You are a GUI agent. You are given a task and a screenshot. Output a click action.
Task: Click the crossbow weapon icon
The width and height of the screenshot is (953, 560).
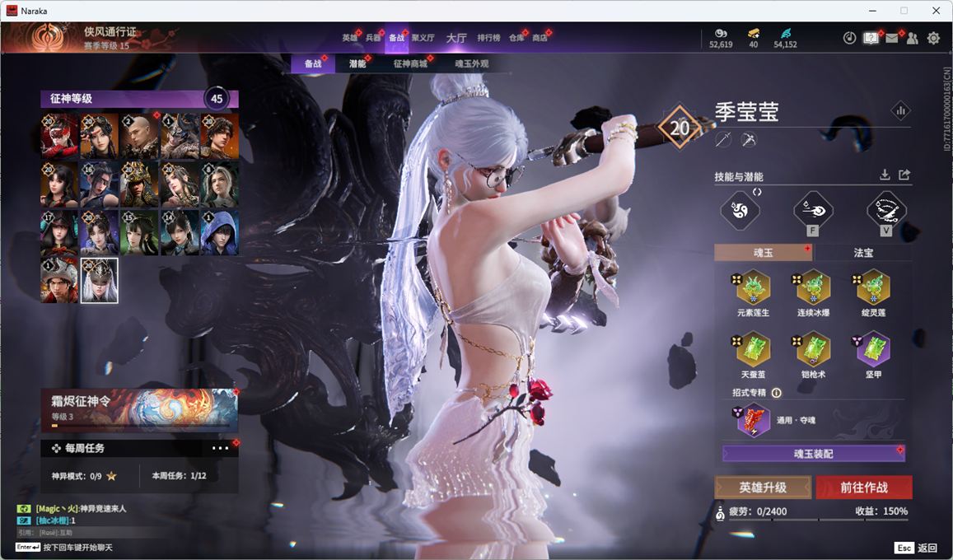pyautogui.click(x=748, y=140)
